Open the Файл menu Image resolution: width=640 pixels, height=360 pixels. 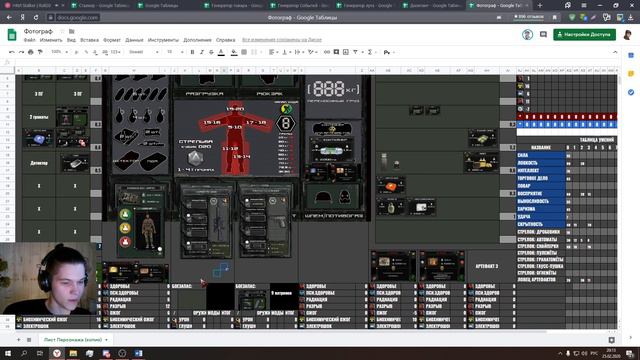coord(29,40)
